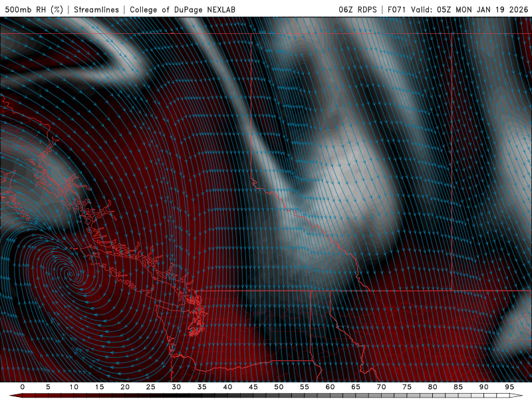Click the '90' value on the color scale

(484, 387)
